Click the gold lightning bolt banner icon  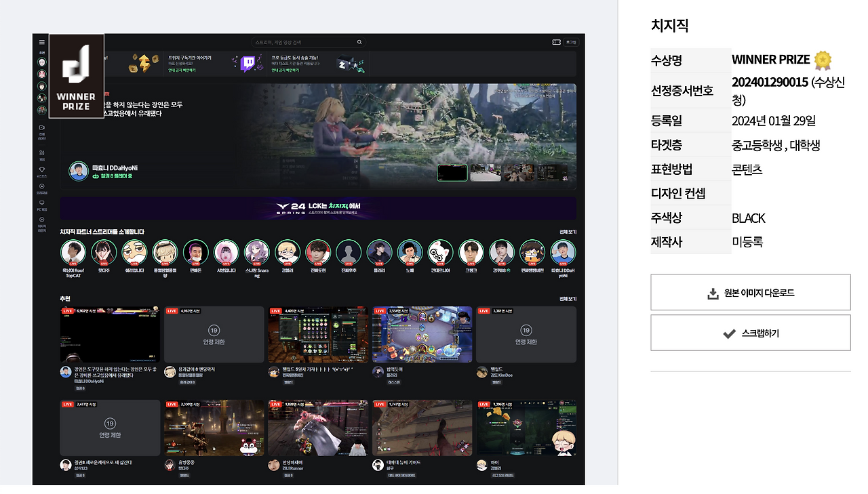144,64
